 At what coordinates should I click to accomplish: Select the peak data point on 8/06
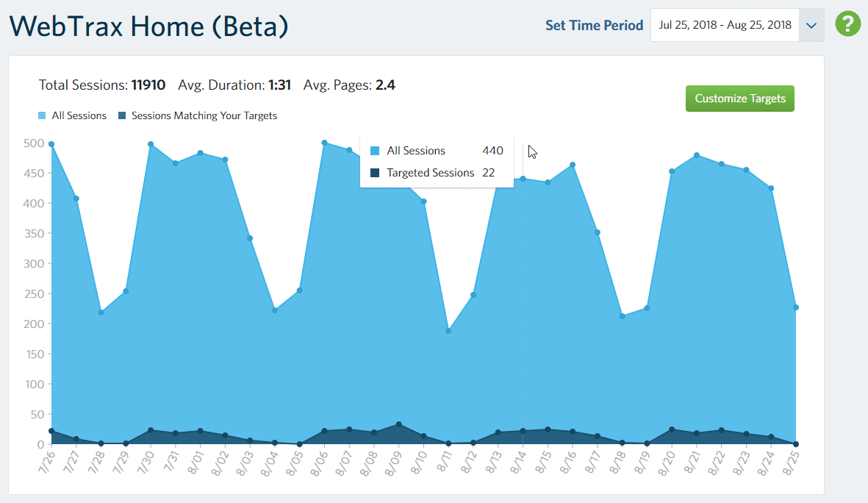(323, 142)
